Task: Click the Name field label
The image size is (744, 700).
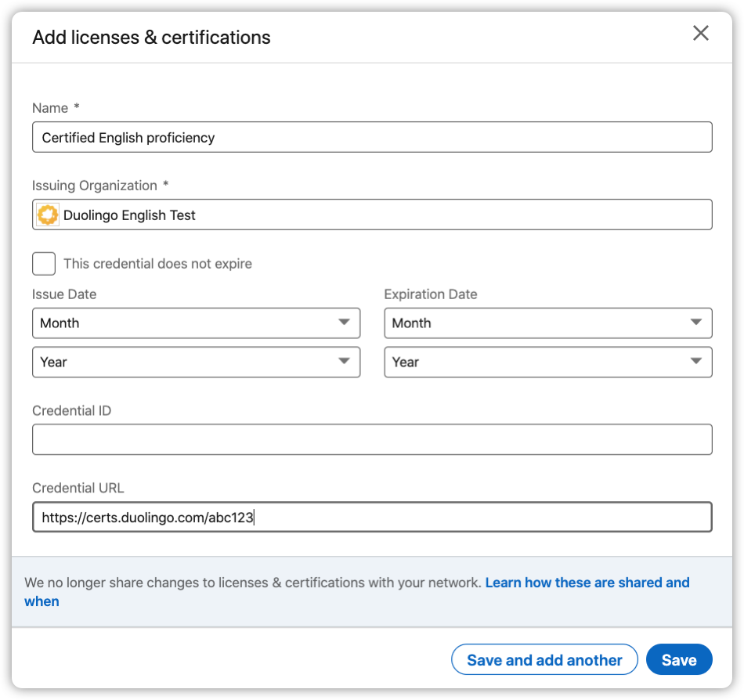Action: click(50, 108)
